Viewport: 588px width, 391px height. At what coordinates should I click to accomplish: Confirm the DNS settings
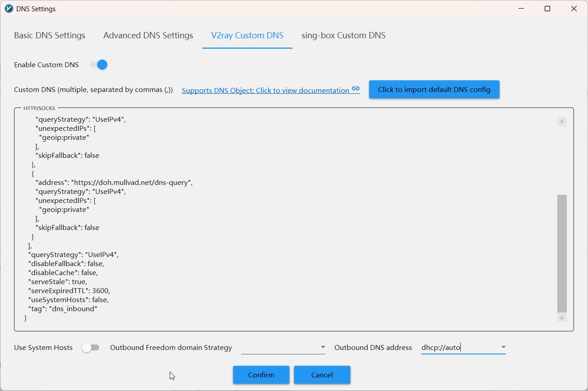click(x=261, y=375)
